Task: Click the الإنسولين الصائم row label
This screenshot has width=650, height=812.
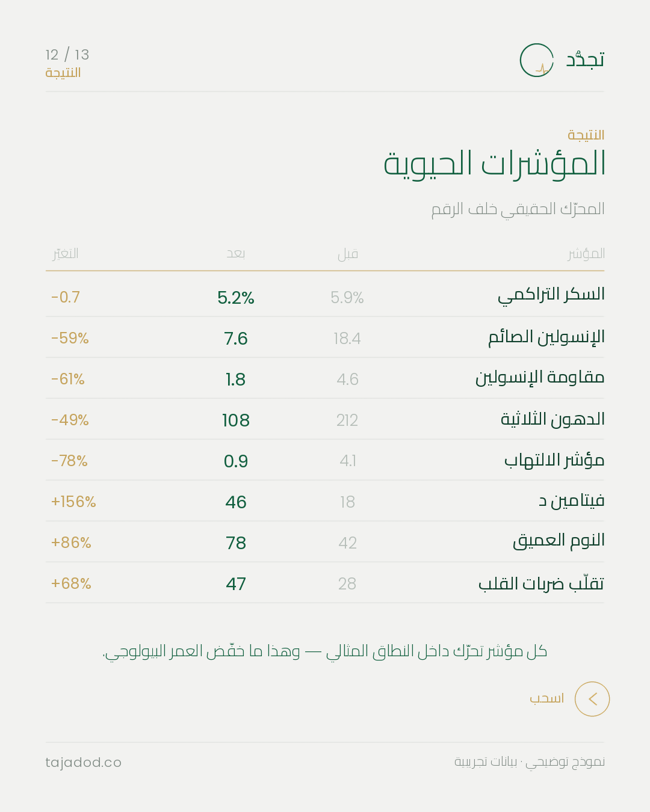Action: click(x=546, y=337)
